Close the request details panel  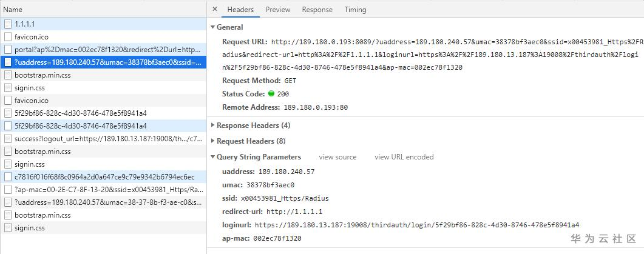click(215, 10)
